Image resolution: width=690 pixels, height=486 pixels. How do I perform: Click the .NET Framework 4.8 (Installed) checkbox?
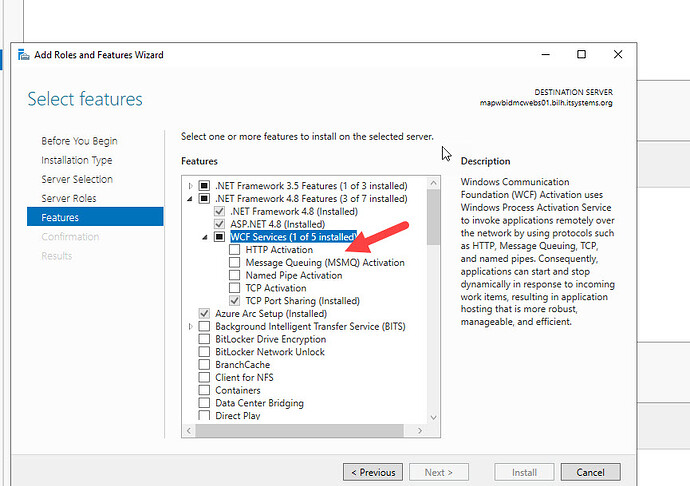[219, 211]
